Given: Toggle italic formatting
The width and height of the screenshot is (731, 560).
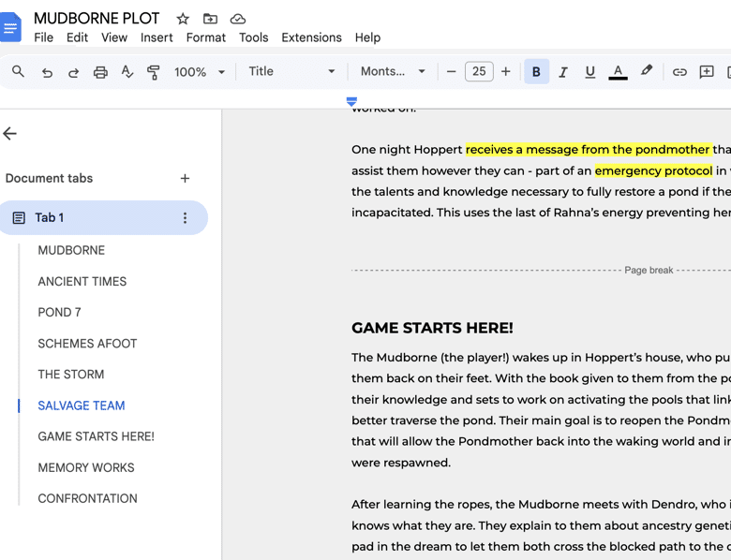Looking at the screenshot, I should click(563, 72).
